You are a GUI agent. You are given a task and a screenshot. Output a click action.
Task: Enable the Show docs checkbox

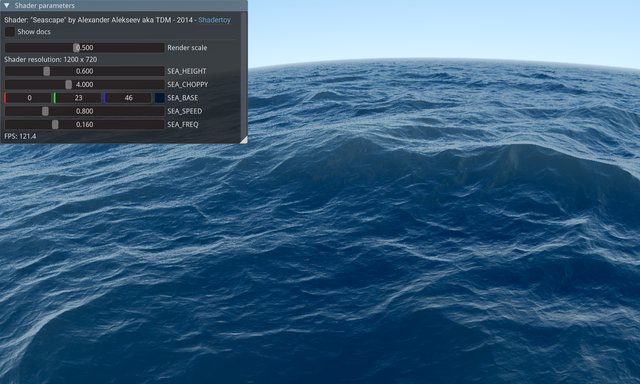point(10,32)
